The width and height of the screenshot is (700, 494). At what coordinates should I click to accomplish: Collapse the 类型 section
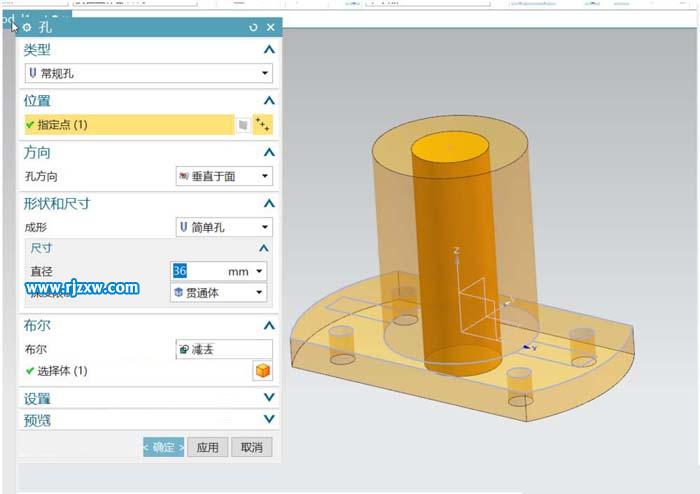coord(269,50)
